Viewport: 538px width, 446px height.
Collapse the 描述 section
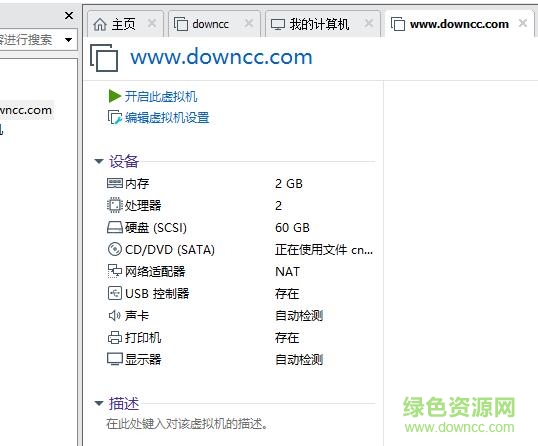(x=99, y=403)
